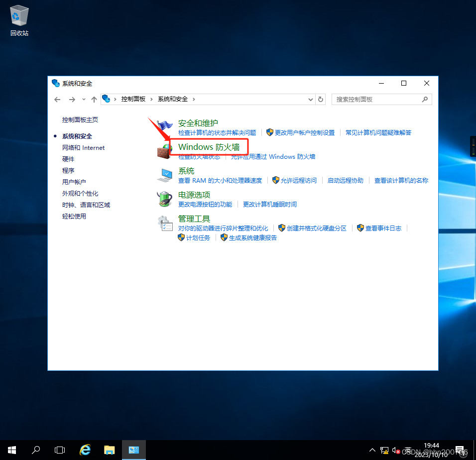Select 外观和个性化 in sidebar
The width and height of the screenshot is (476, 460).
point(80,194)
